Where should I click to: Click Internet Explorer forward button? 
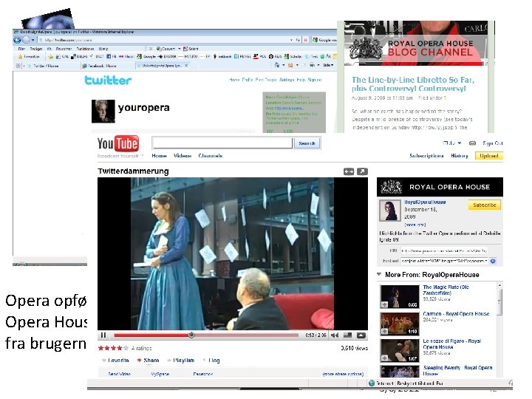click(x=26, y=40)
